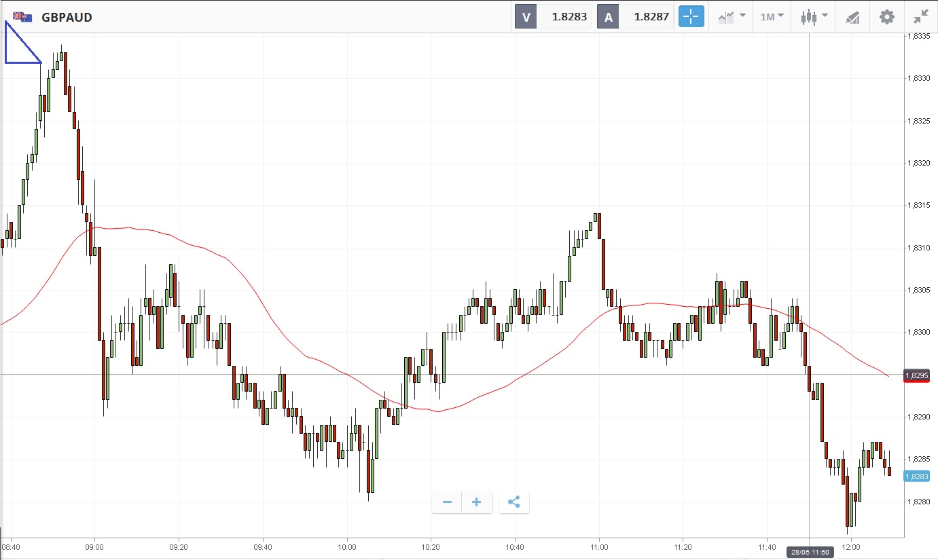
Task: Click the sell price 1.8283 button
Action: (554, 17)
